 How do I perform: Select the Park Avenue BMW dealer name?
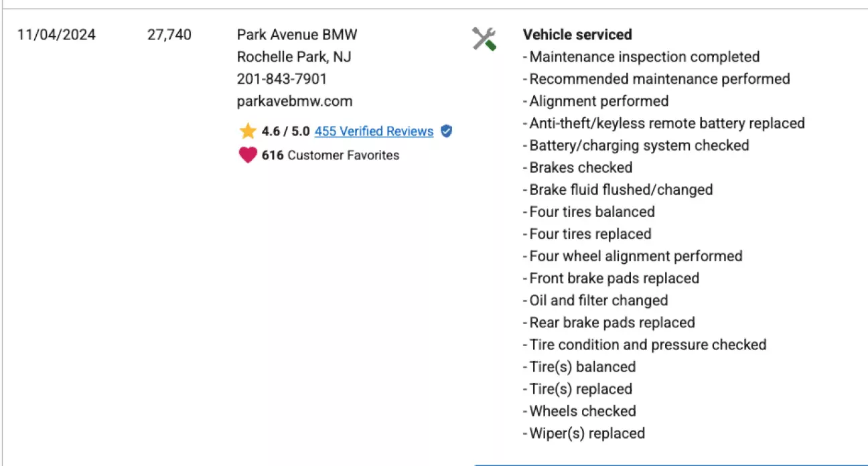pyautogui.click(x=297, y=34)
